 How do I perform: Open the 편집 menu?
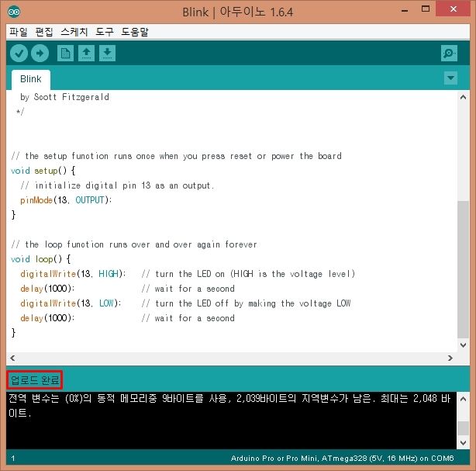(x=44, y=32)
